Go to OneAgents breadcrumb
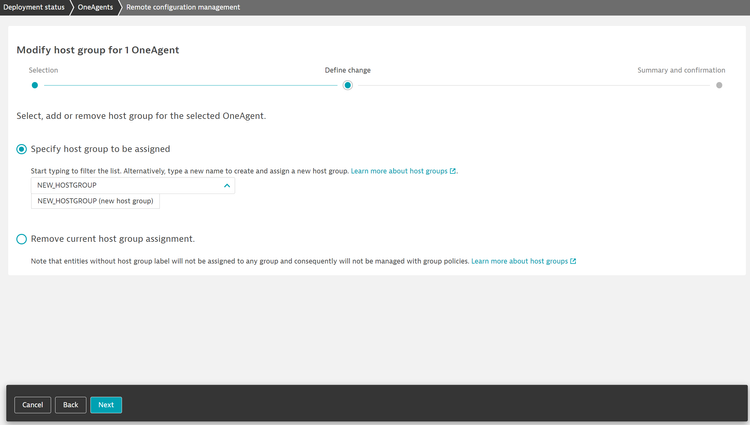This screenshot has width=750, height=425. (x=95, y=7)
